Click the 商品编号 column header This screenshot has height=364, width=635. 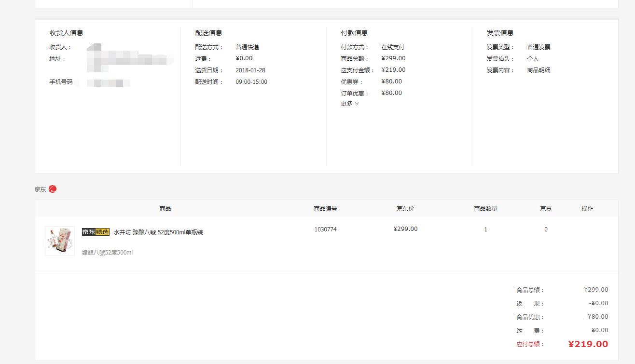pos(325,209)
